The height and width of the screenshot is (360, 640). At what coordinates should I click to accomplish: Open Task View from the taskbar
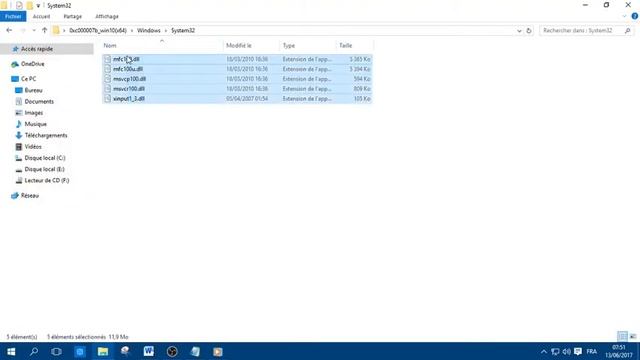tap(56, 351)
